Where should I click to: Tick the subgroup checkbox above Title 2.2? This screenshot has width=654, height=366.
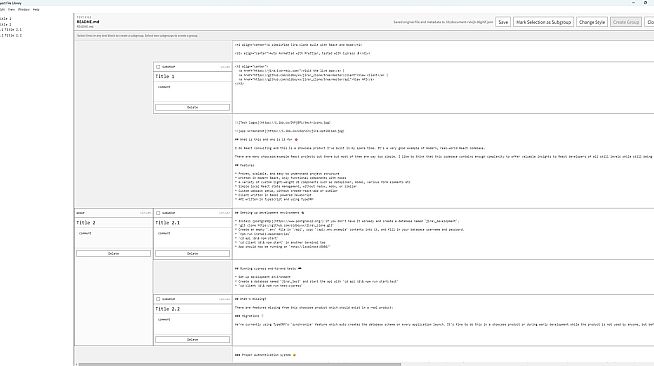point(158,299)
